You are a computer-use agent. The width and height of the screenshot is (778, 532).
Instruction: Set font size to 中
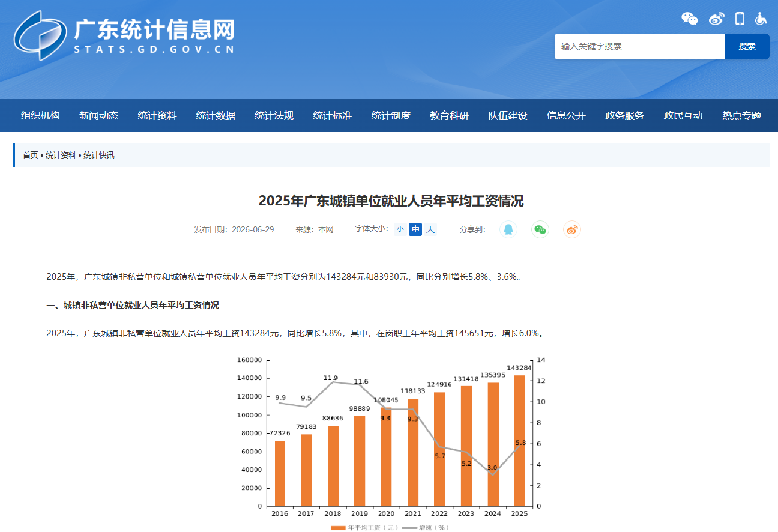pyautogui.click(x=415, y=229)
